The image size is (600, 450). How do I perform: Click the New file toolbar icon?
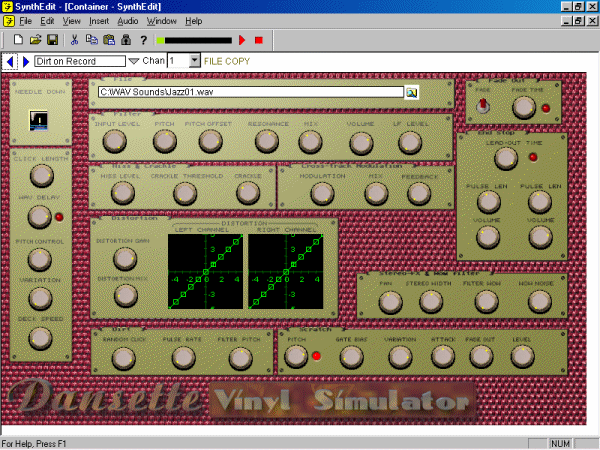(x=17, y=40)
